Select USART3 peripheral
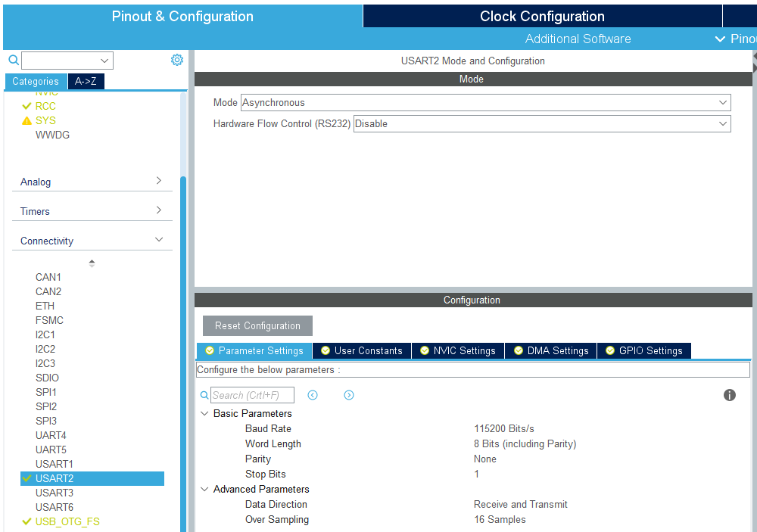 click(54, 493)
